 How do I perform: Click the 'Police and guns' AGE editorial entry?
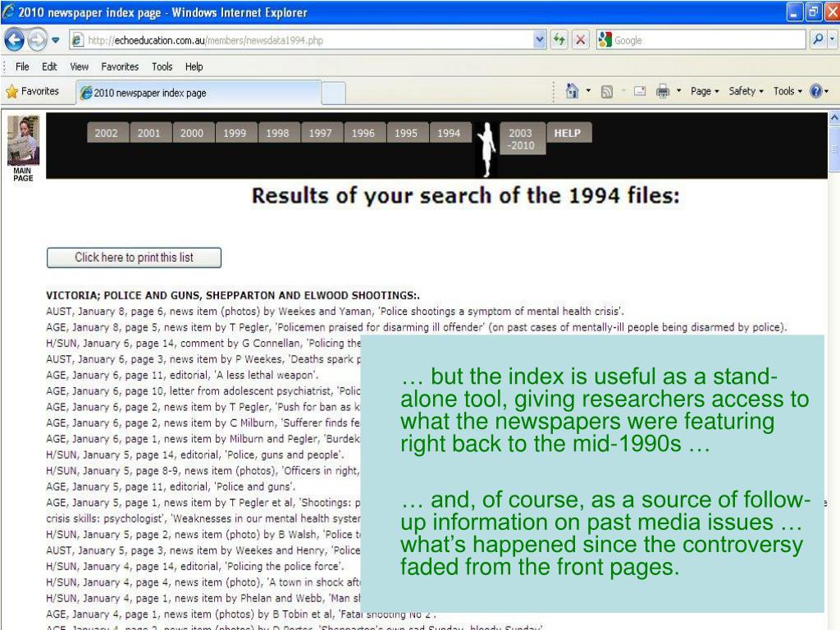click(x=171, y=486)
